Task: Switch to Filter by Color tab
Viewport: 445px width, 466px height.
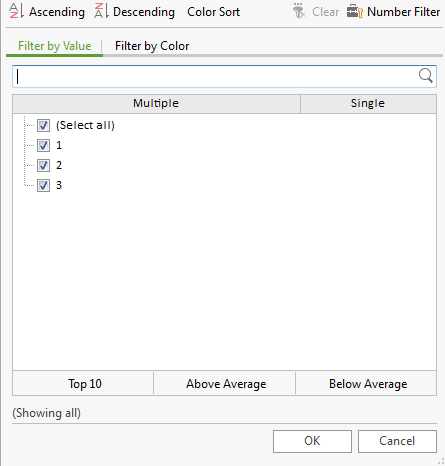Action: [152, 46]
